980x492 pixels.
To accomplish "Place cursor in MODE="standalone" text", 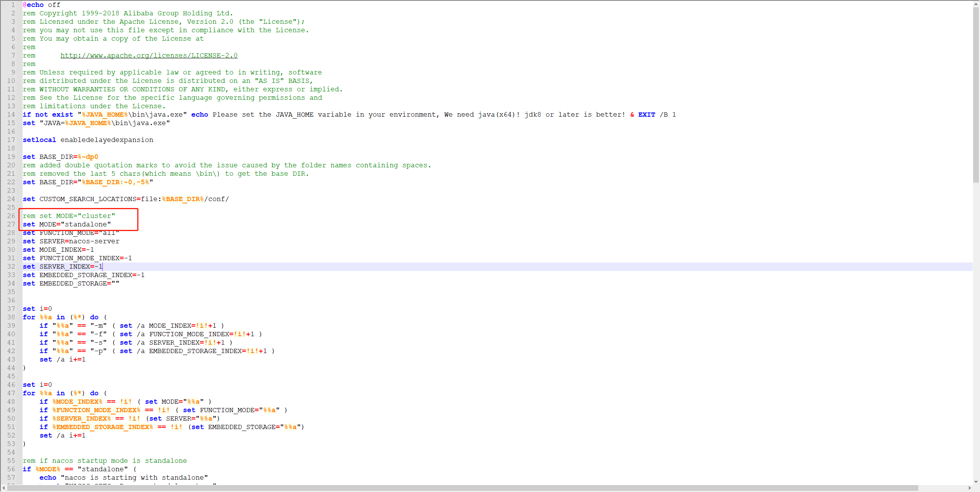I will pyautogui.click(x=86, y=225).
